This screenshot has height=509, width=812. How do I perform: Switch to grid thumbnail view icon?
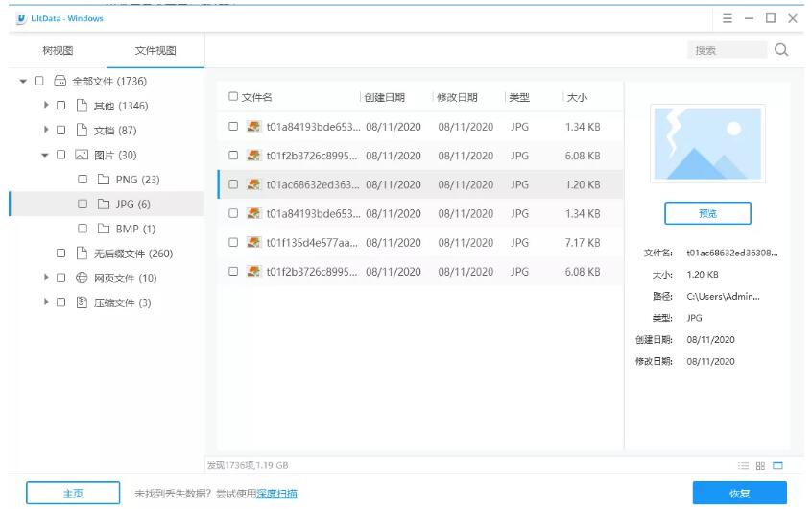(x=760, y=466)
